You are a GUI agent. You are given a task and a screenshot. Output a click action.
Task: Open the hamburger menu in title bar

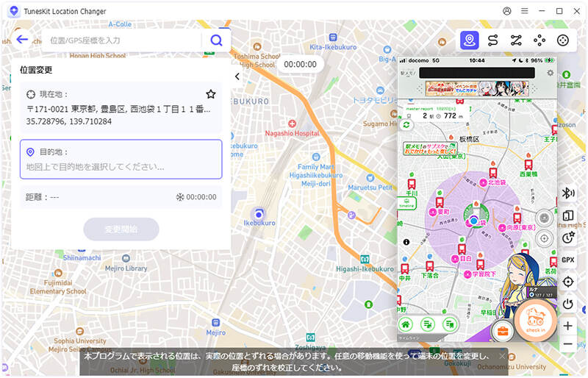click(x=524, y=11)
